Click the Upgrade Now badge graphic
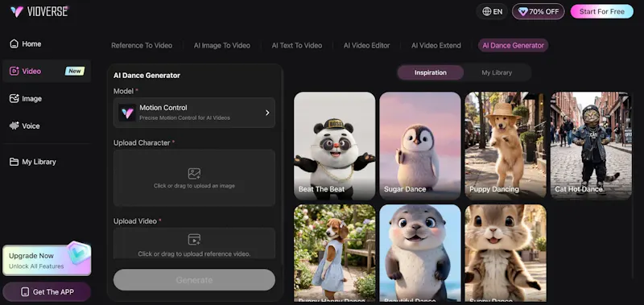 [78, 253]
